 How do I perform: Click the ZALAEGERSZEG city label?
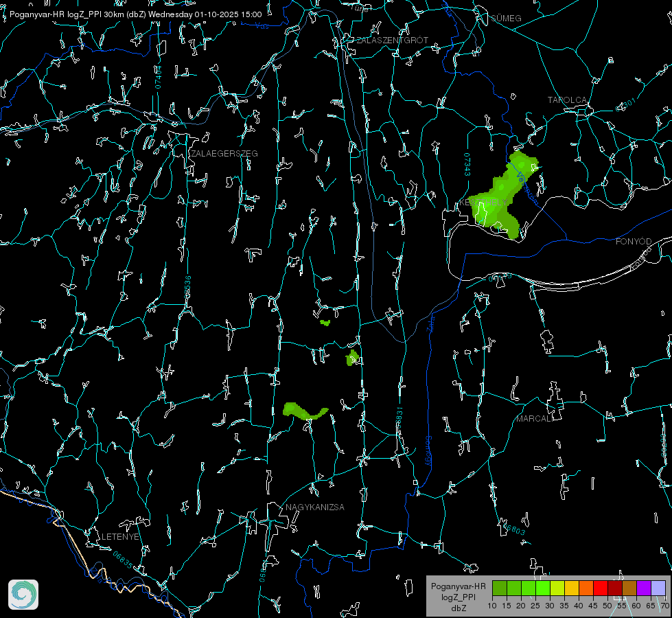pyautogui.click(x=224, y=154)
